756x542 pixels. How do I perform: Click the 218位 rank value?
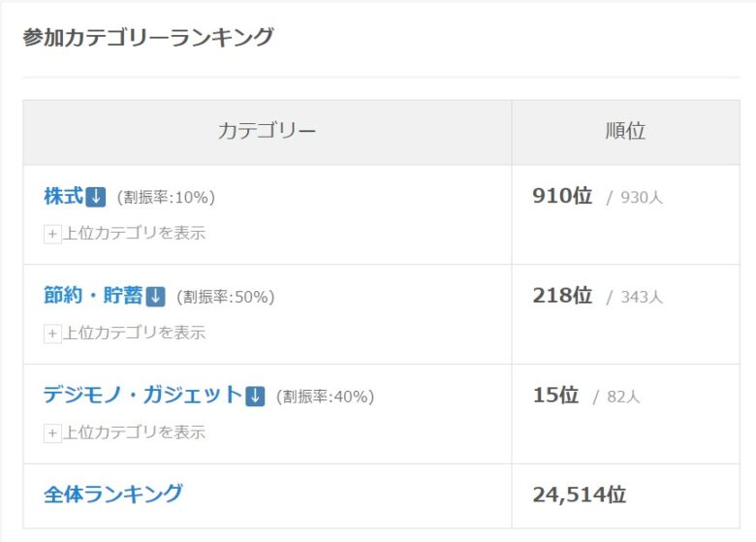562,296
